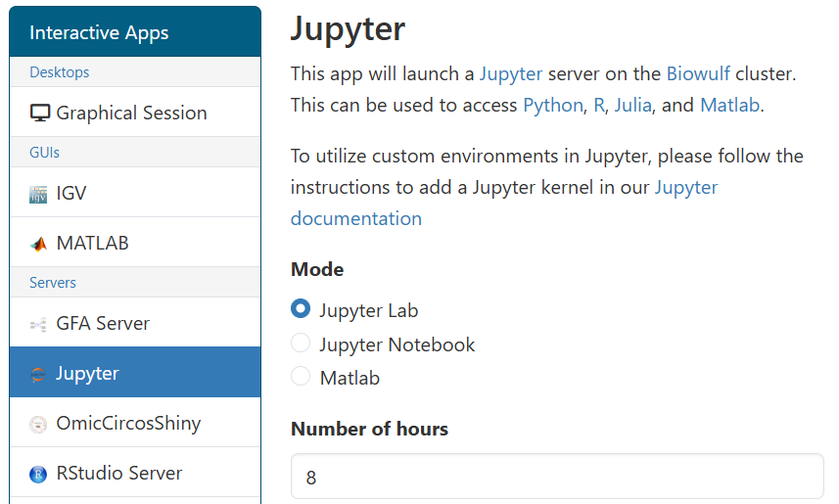
Task: Open the Python link
Action: [552, 105]
